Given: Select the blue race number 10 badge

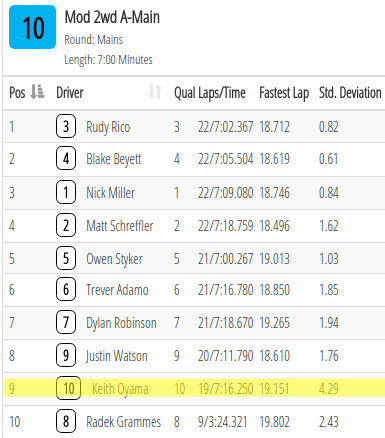Looking at the screenshot, I should tap(32, 27).
